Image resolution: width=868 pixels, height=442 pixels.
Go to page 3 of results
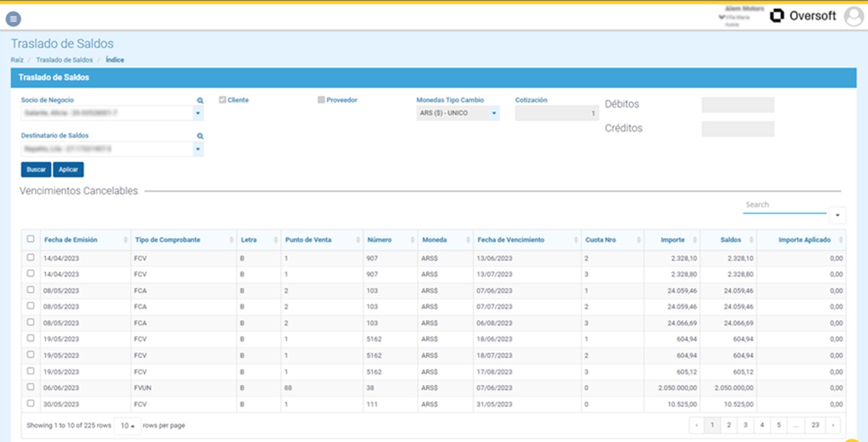point(745,425)
